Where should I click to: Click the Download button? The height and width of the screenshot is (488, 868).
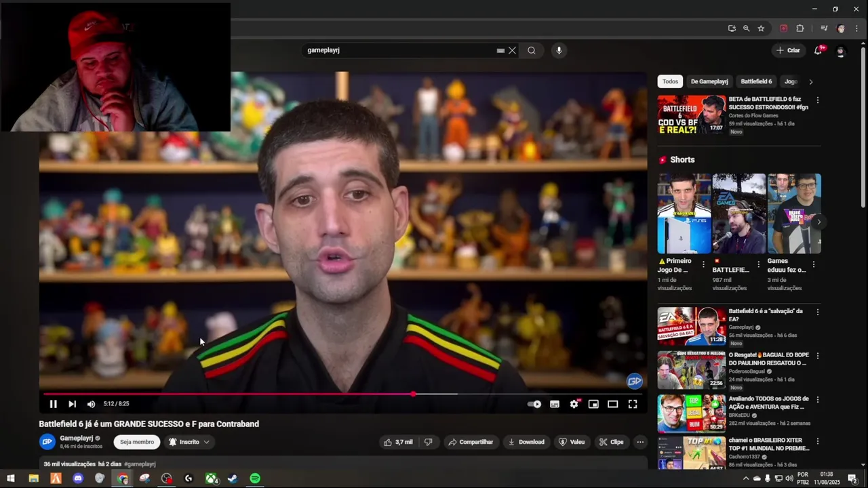point(526,442)
